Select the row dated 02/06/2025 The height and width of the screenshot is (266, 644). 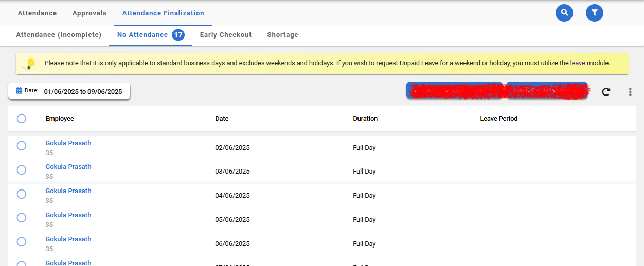(22, 146)
